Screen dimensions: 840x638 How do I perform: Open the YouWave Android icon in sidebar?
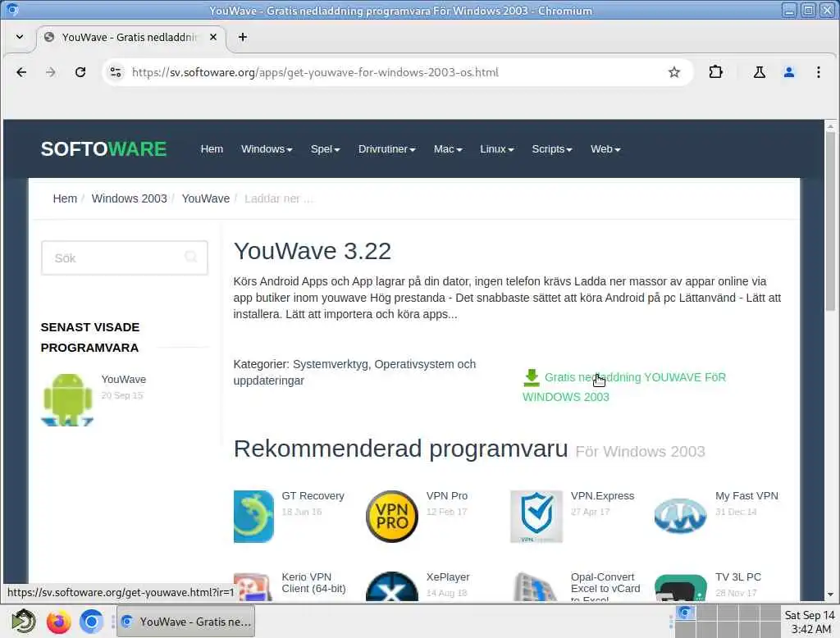click(67, 399)
